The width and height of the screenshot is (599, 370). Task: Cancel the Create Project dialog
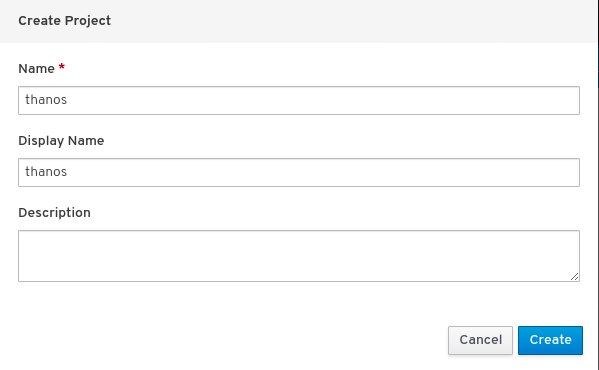click(x=480, y=340)
